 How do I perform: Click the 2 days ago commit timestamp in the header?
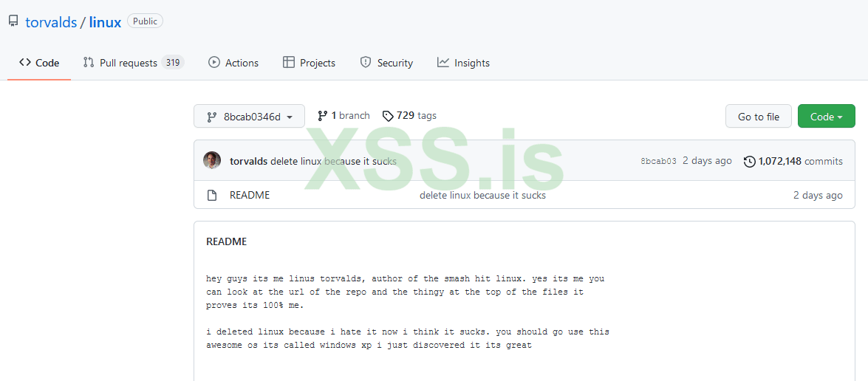(x=707, y=162)
